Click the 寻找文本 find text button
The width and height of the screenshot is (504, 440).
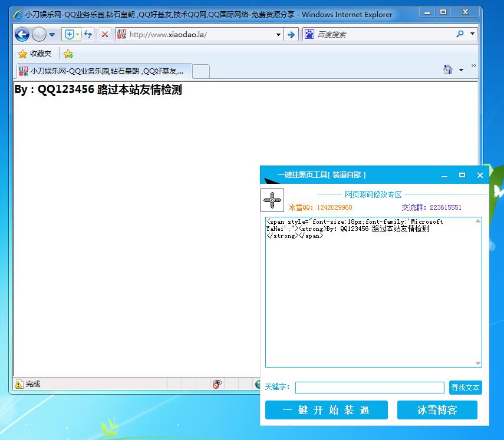point(465,387)
